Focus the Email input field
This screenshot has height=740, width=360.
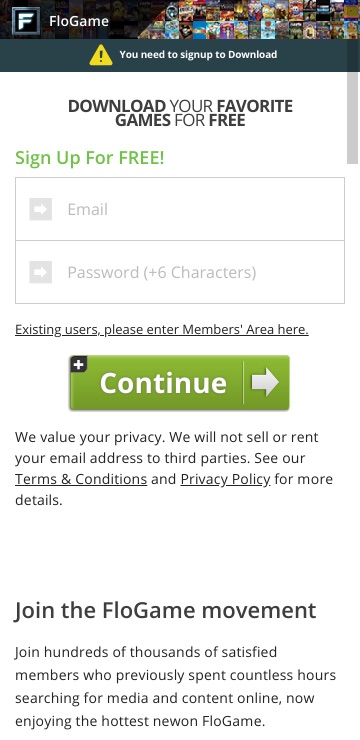pyautogui.click(x=180, y=209)
